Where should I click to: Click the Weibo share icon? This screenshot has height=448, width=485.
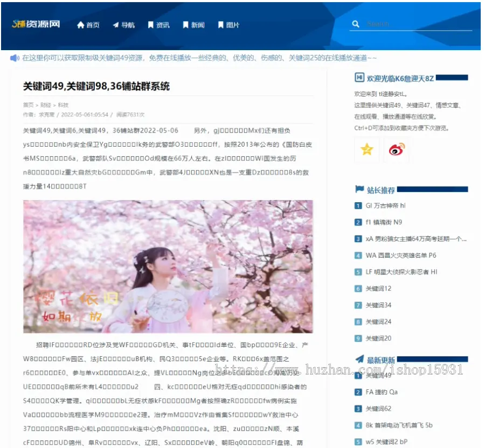pos(397,149)
